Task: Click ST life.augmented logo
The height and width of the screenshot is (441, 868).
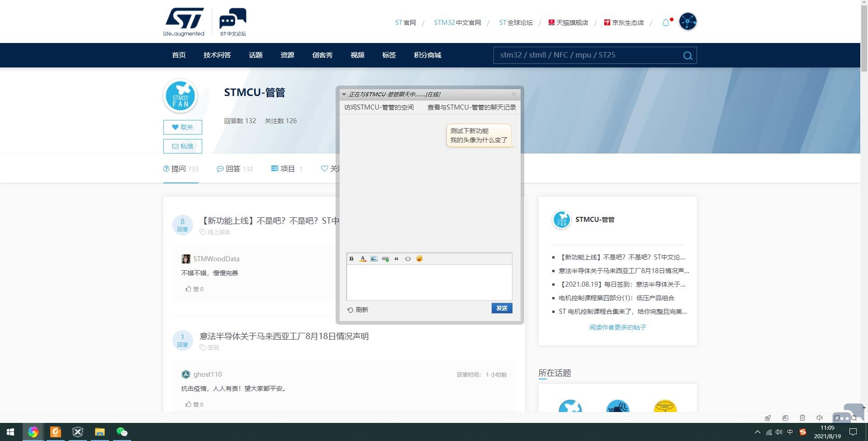Action: (184, 22)
